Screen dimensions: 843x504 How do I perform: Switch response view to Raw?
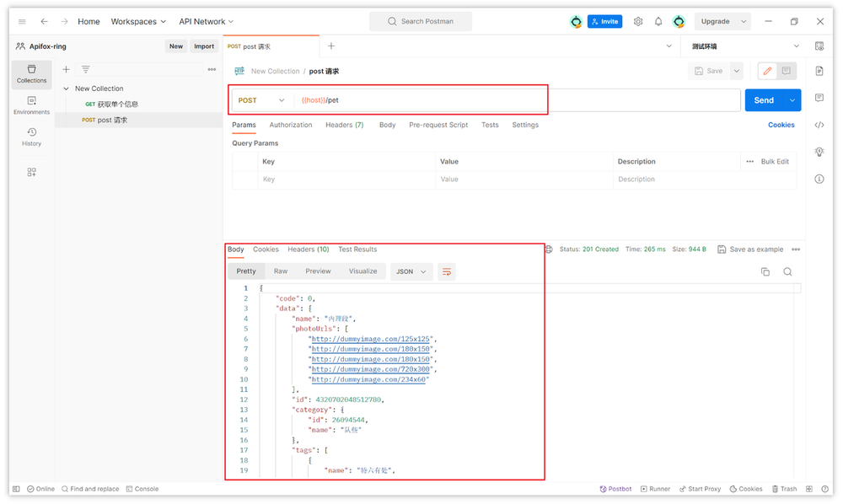(281, 271)
